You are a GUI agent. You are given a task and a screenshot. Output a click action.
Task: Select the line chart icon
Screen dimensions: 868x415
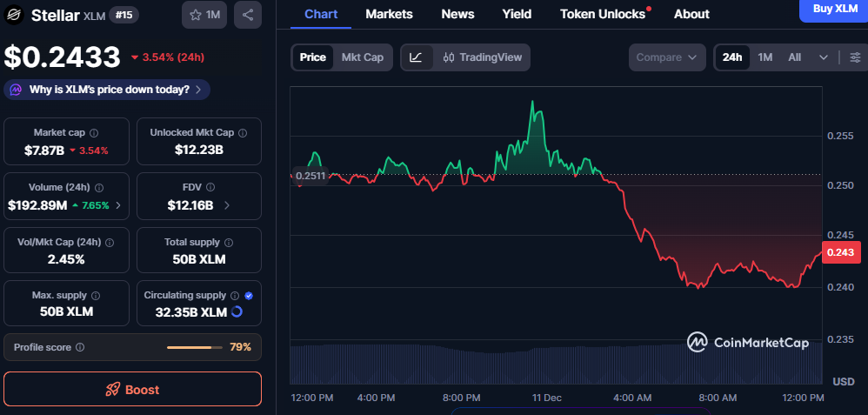click(417, 57)
